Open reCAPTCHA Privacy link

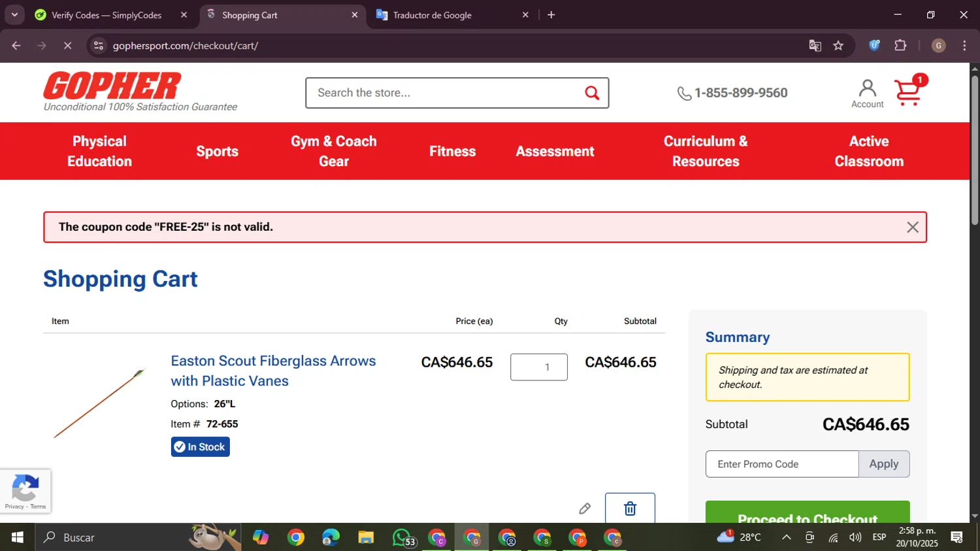[14, 507]
